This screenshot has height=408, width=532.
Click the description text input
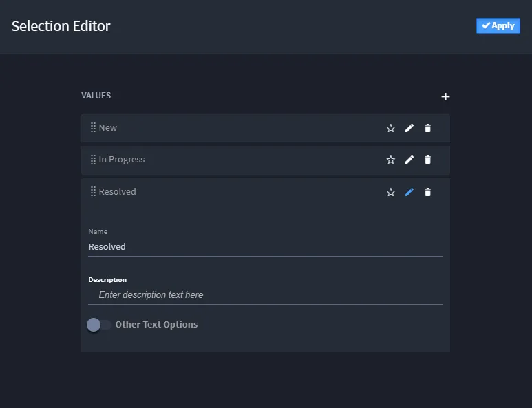pos(266,294)
